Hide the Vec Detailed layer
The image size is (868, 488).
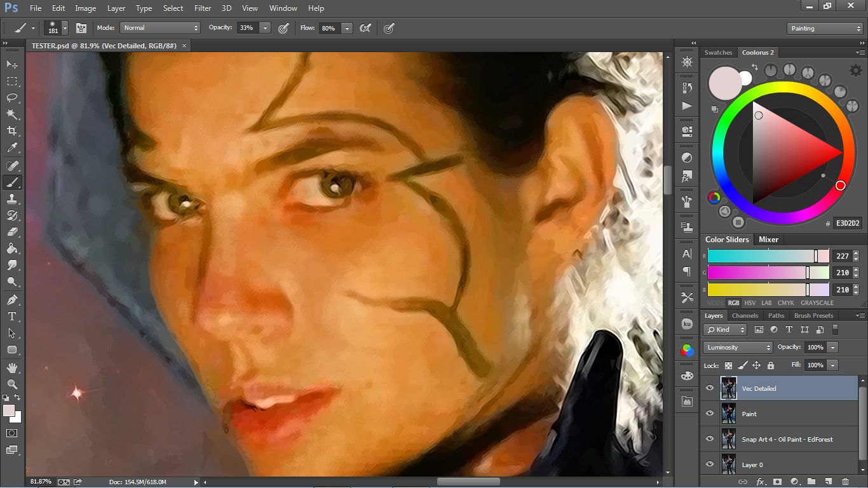(x=710, y=388)
